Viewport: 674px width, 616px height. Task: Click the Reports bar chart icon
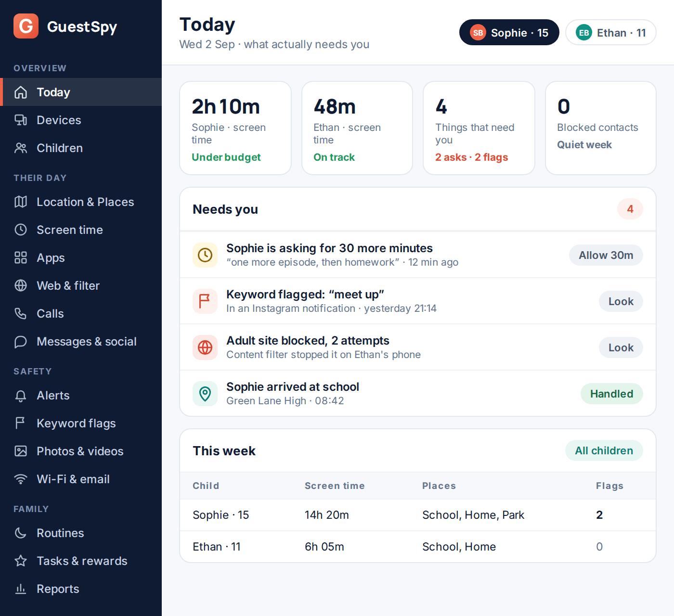(21, 589)
